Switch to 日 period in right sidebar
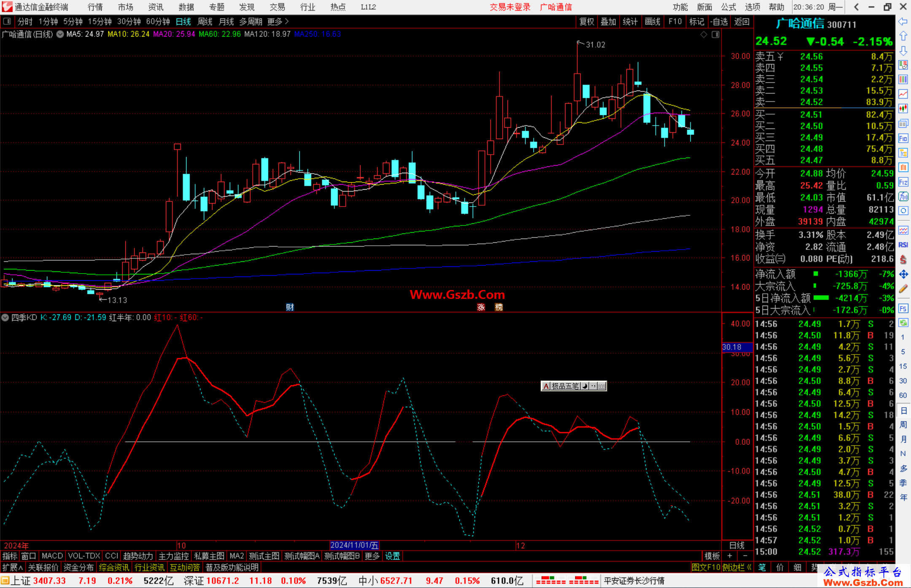This screenshot has height=588, width=911. pos(903,410)
